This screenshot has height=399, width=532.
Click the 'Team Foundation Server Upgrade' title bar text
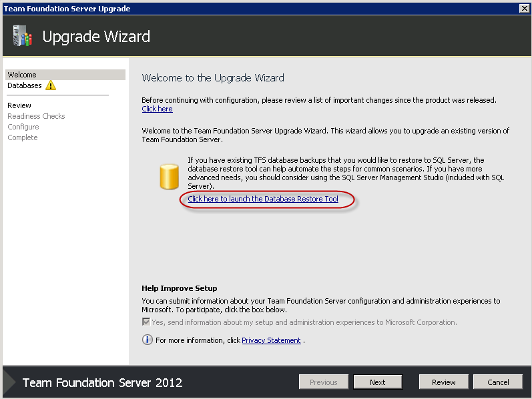coord(67,9)
